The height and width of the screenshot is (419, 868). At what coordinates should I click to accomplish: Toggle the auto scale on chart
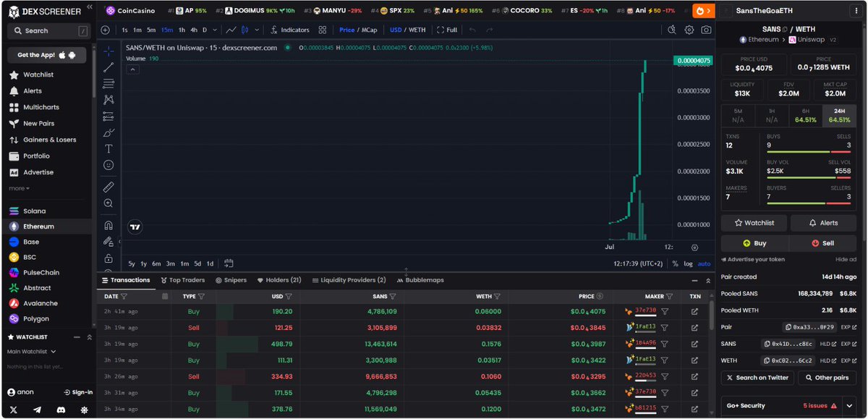[x=704, y=264]
